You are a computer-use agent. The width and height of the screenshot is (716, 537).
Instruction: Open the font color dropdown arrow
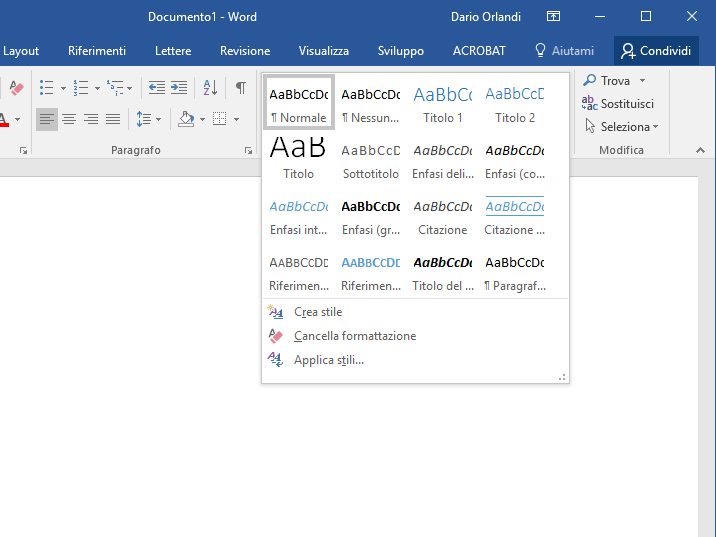[18, 119]
